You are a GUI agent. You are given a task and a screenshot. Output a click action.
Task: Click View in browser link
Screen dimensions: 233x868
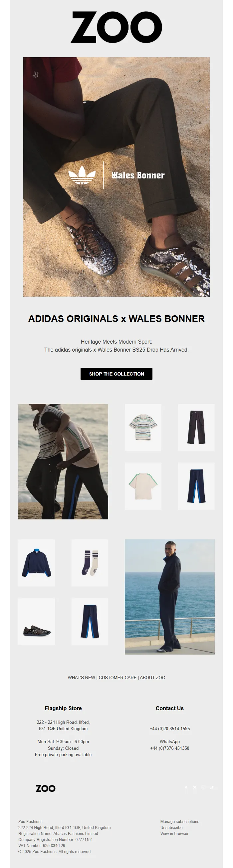pos(174,834)
